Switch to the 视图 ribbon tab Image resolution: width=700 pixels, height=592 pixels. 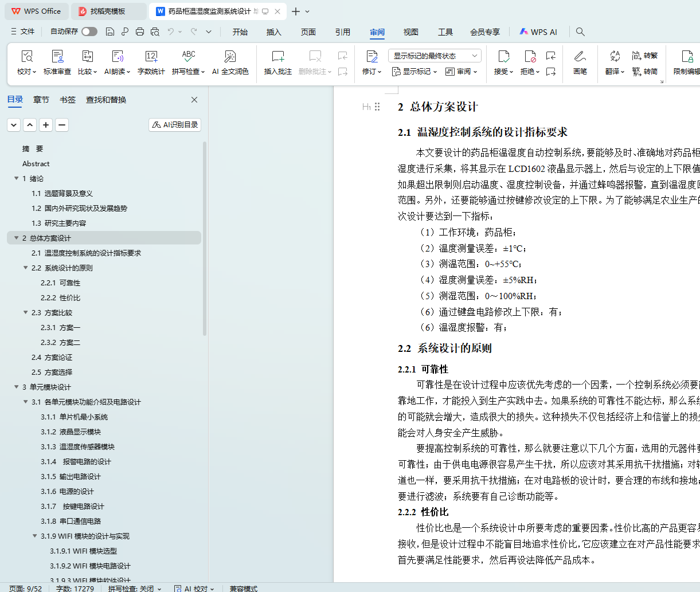coord(410,32)
